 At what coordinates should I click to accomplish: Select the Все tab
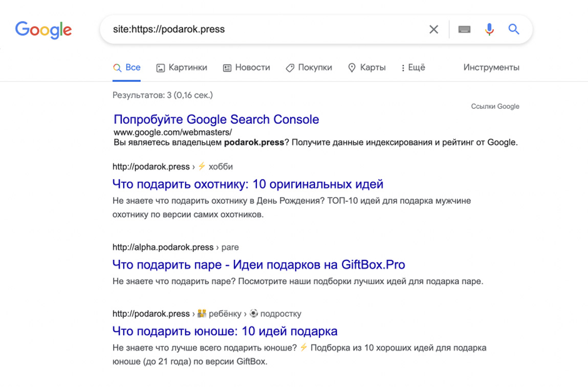[x=127, y=67]
